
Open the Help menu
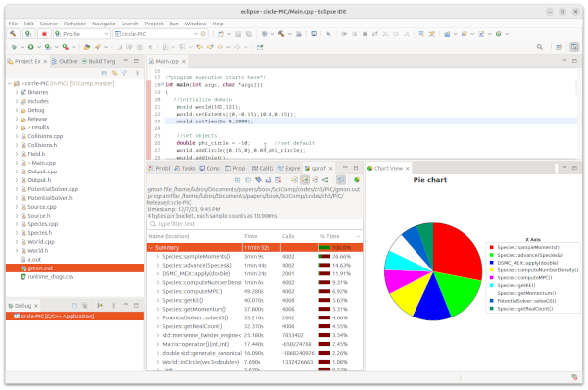tap(218, 24)
